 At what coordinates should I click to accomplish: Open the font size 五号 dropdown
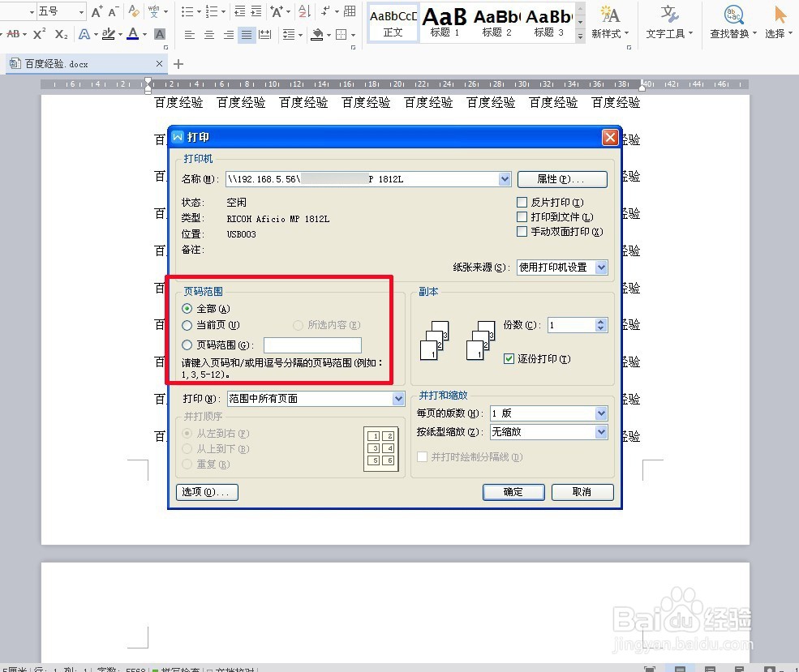click(81, 11)
